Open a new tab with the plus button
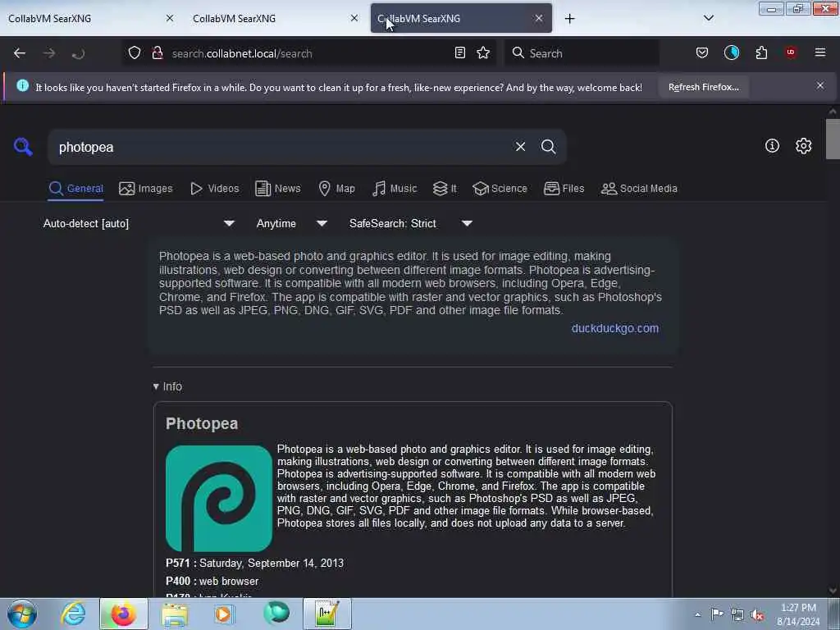Viewport: 840px width, 630px height. (x=569, y=19)
